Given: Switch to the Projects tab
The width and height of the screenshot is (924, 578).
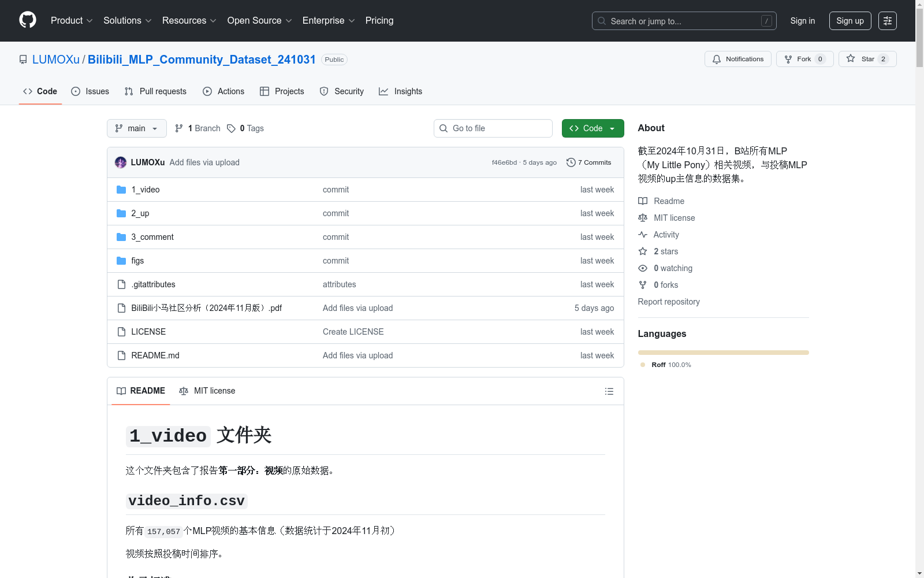Looking at the screenshot, I should click(x=282, y=91).
